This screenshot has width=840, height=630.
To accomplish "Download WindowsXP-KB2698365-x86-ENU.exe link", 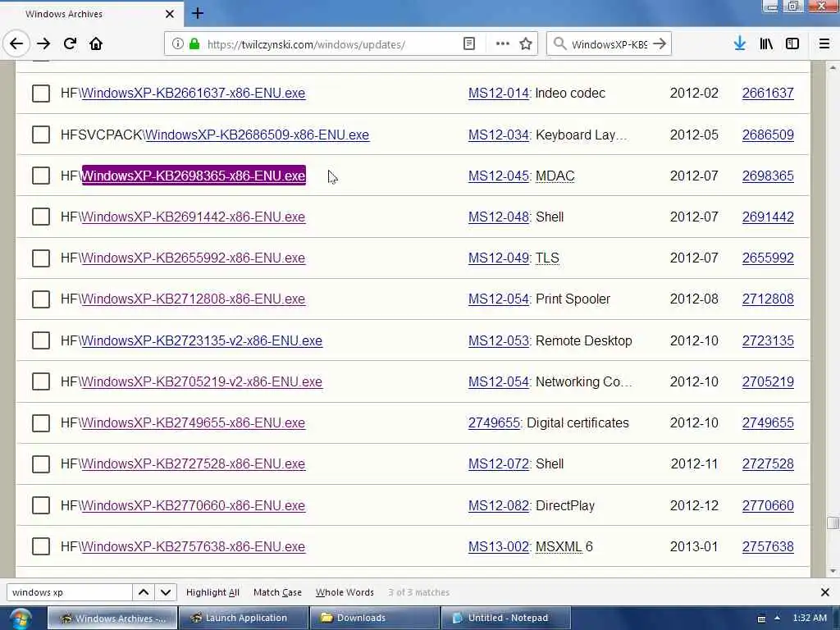I will click(x=194, y=176).
